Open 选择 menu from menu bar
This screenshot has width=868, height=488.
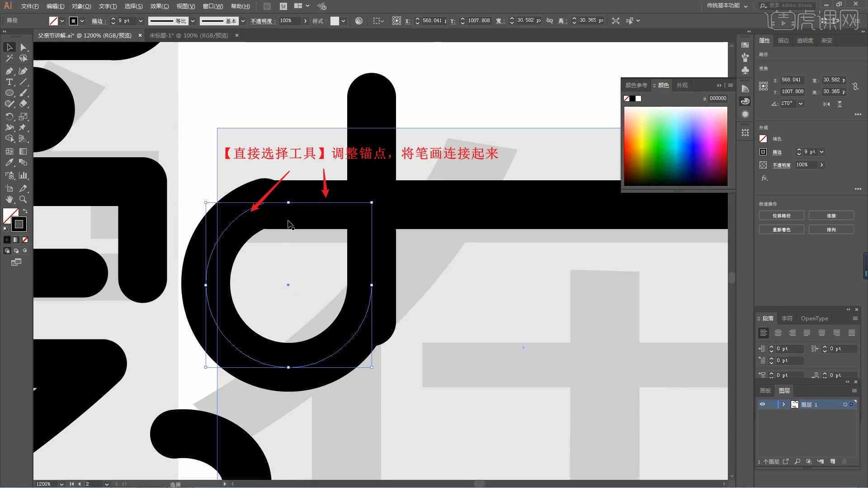pyautogui.click(x=131, y=6)
